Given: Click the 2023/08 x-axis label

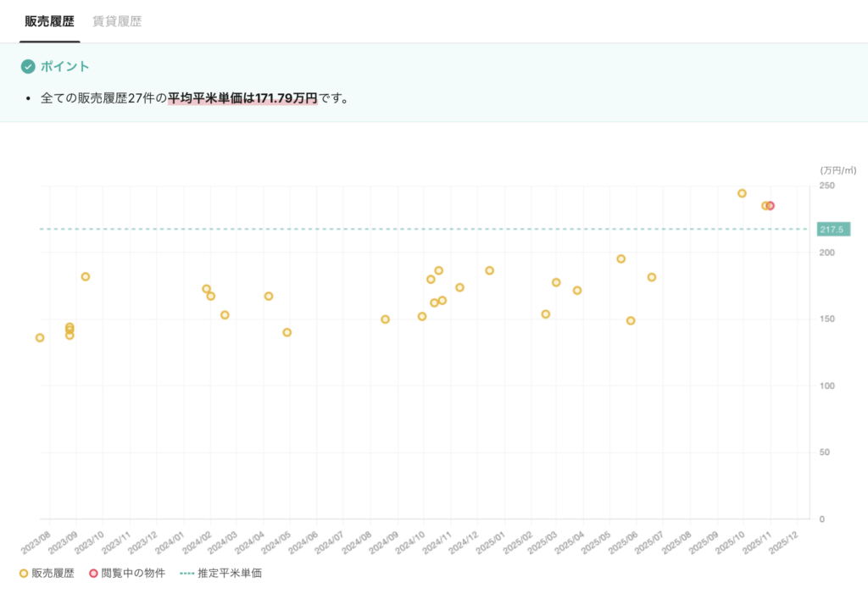Looking at the screenshot, I should point(36,540).
